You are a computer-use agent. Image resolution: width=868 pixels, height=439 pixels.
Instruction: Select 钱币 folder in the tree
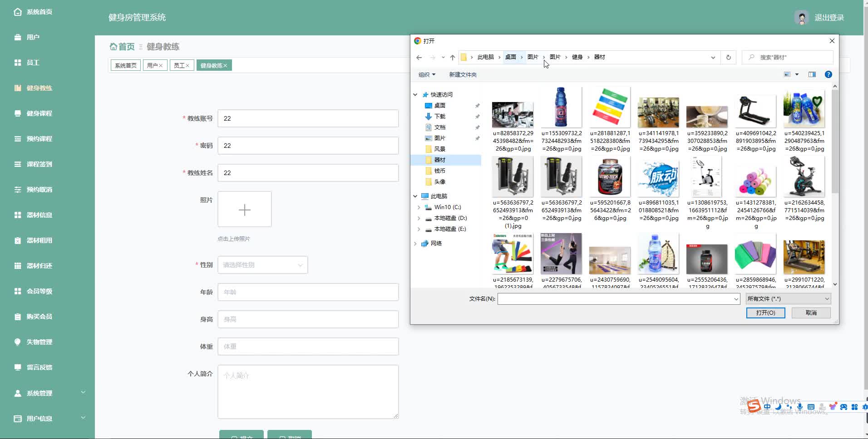pos(439,171)
